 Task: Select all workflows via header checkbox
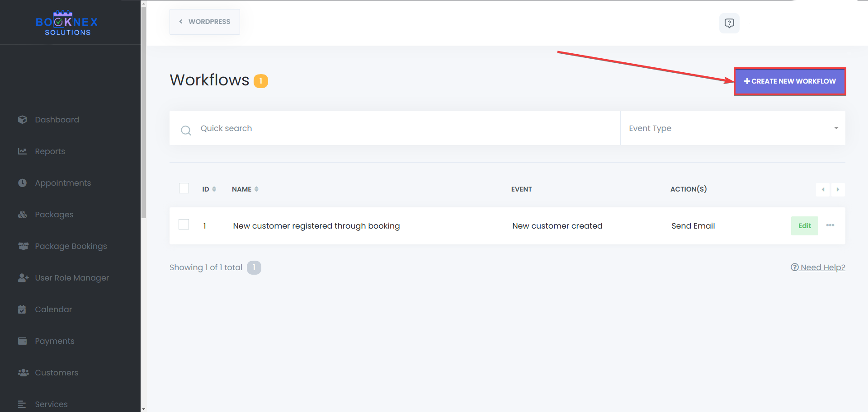pos(184,188)
